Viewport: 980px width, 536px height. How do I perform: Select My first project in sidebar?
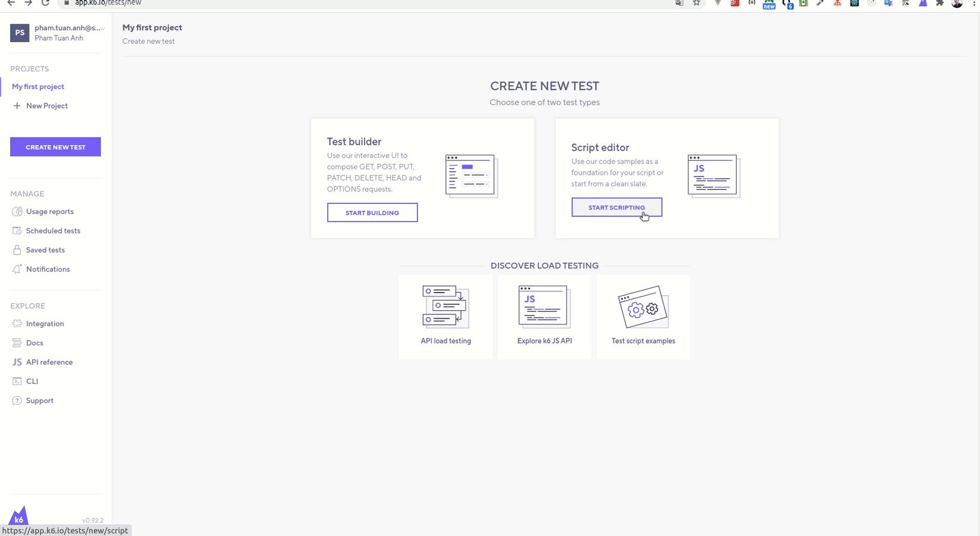coord(38,87)
